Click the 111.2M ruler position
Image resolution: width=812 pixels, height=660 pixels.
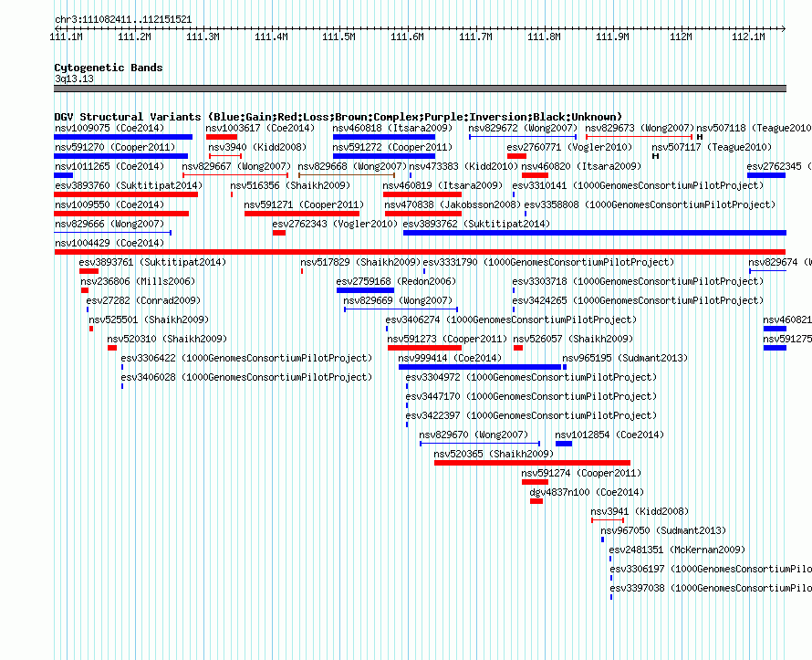tap(134, 37)
